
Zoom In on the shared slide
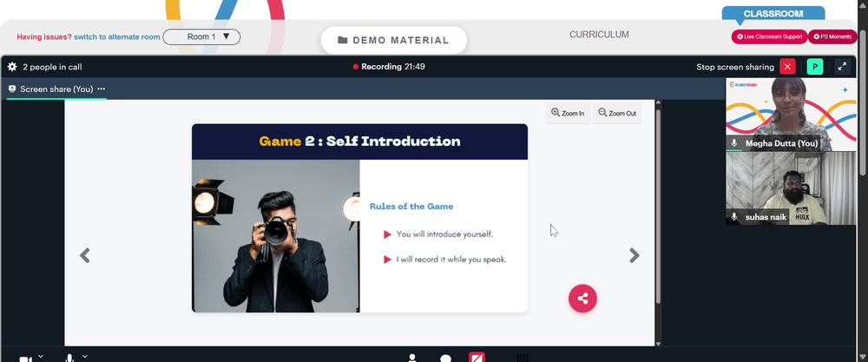click(x=568, y=113)
